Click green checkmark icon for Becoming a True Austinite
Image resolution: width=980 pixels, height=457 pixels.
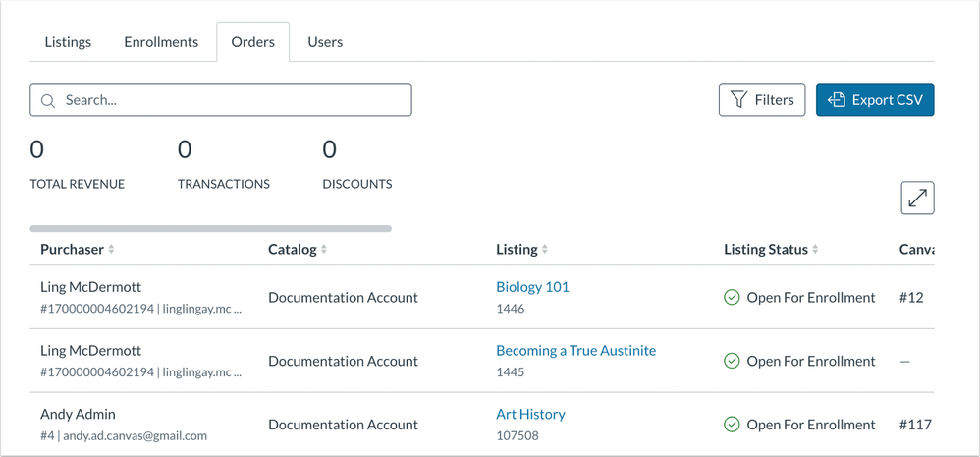click(732, 362)
